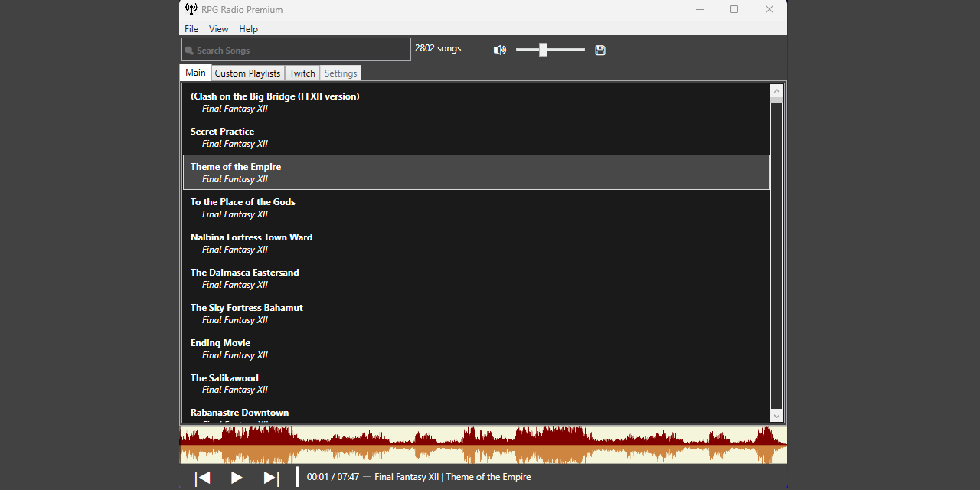The image size is (980, 490).
Task: Click the scrollbar's down arrow
Action: [776, 415]
